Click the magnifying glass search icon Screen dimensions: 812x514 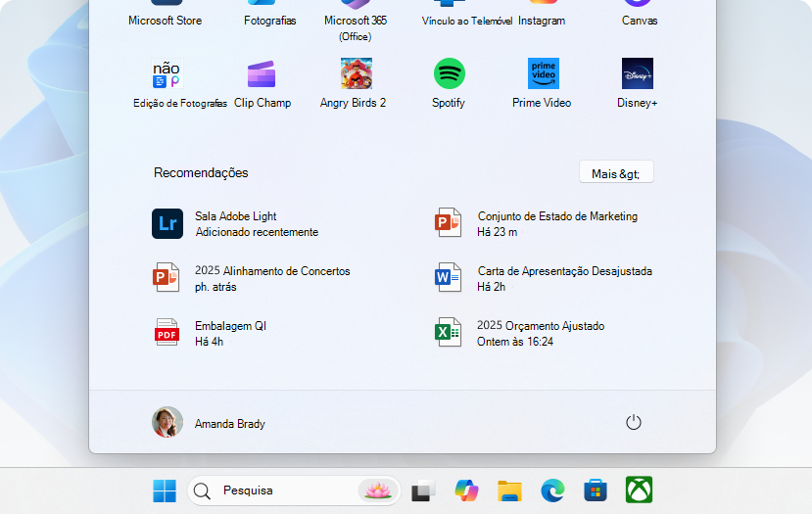(x=202, y=491)
